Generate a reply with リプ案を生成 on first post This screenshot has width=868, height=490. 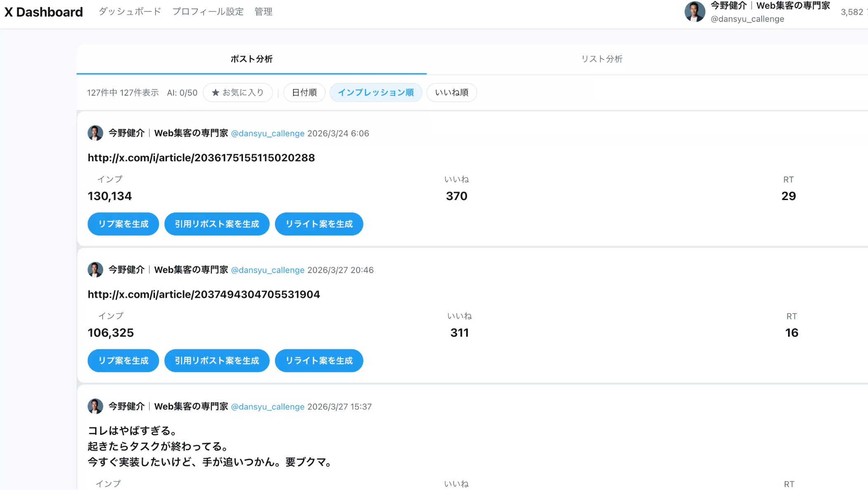(123, 224)
